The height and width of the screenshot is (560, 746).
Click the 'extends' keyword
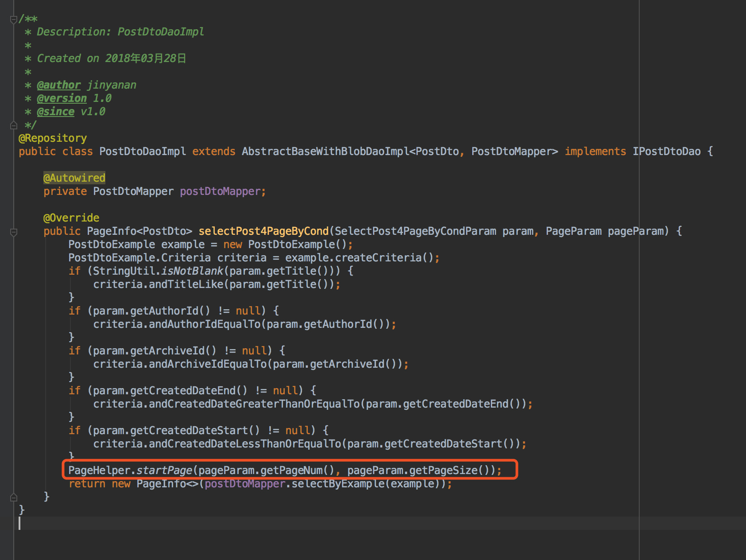[214, 152]
